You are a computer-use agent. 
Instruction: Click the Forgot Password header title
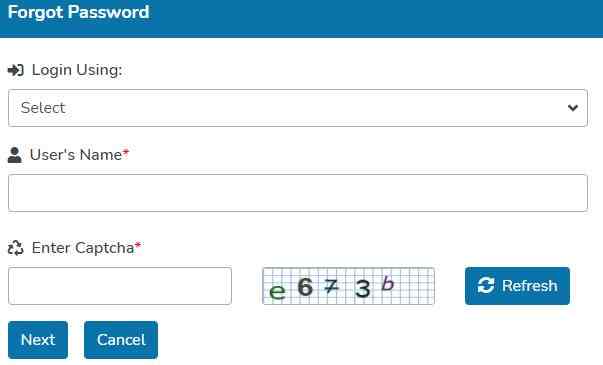coord(78,12)
